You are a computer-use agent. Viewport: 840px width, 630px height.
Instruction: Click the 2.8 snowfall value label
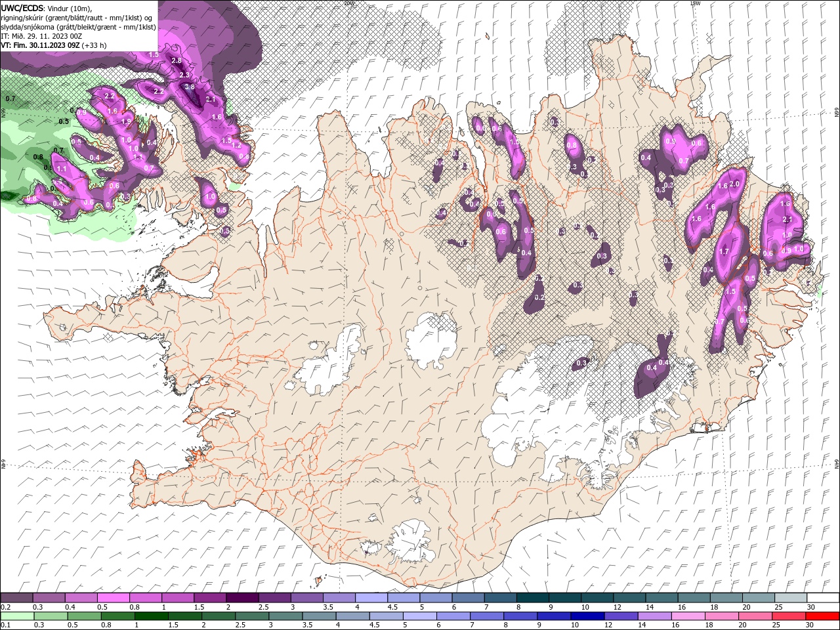(176, 60)
